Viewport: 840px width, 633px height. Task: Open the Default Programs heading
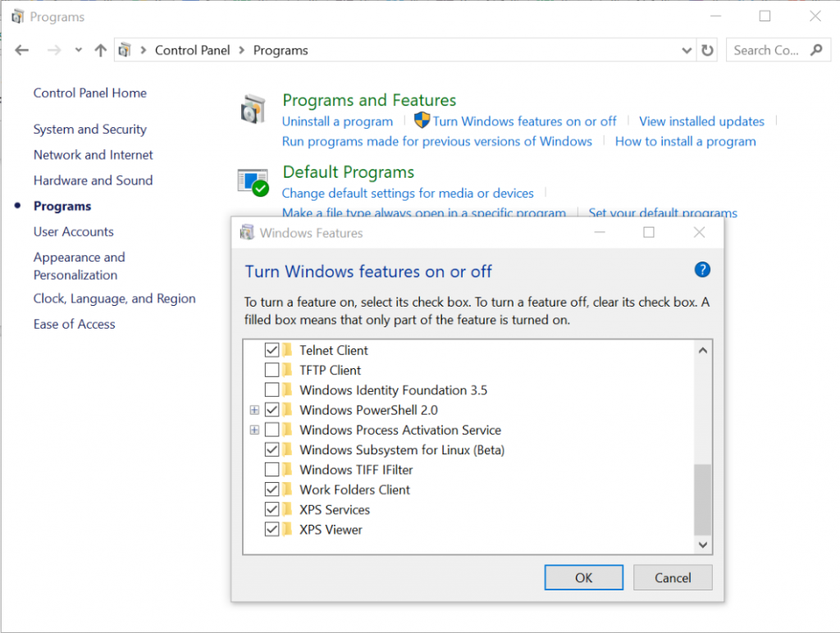tap(348, 172)
